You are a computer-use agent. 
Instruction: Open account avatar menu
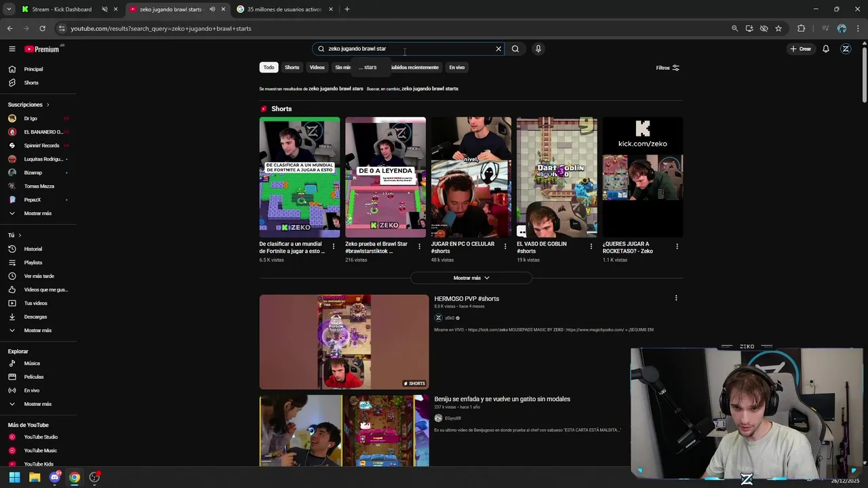846,49
